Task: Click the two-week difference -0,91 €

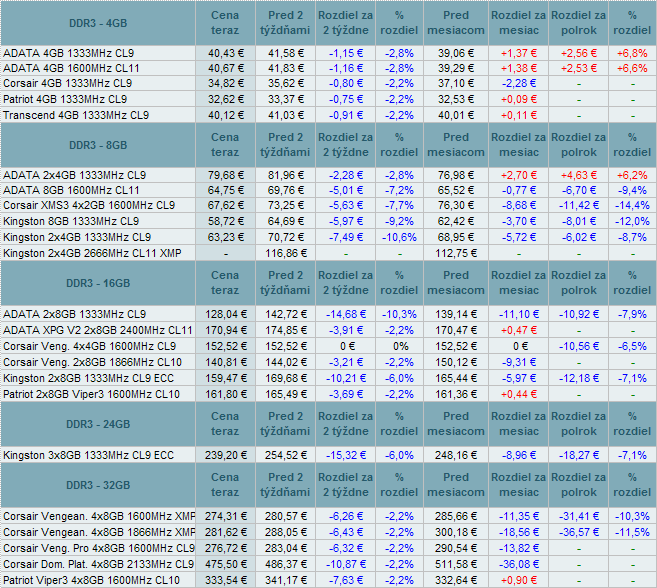Action: point(346,115)
